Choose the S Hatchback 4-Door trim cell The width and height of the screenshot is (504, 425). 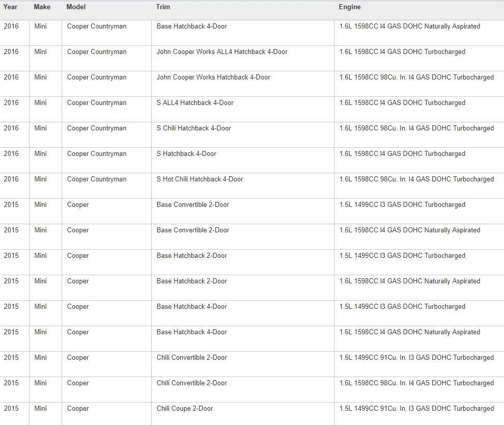click(x=186, y=154)
